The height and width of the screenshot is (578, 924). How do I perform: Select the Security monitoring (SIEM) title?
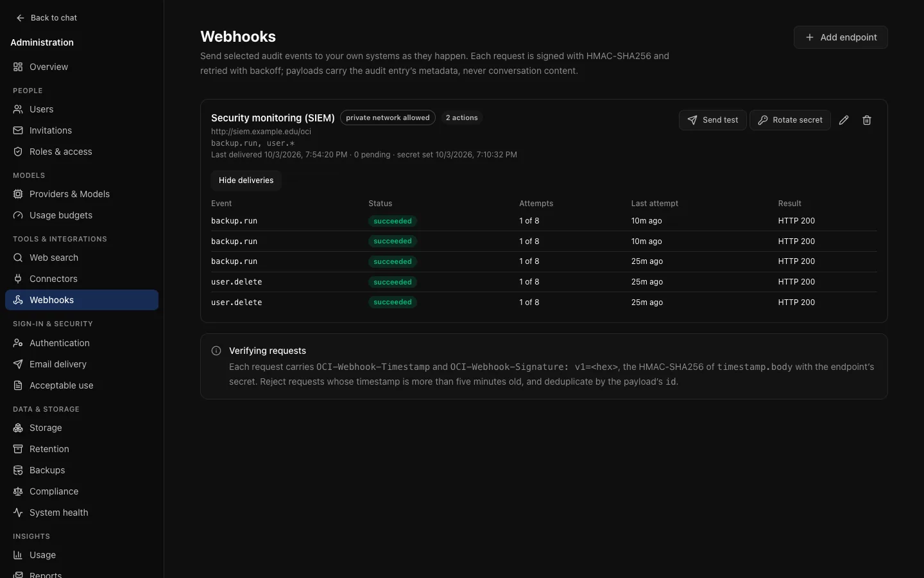pyautogui.click(x=273, y=118)
